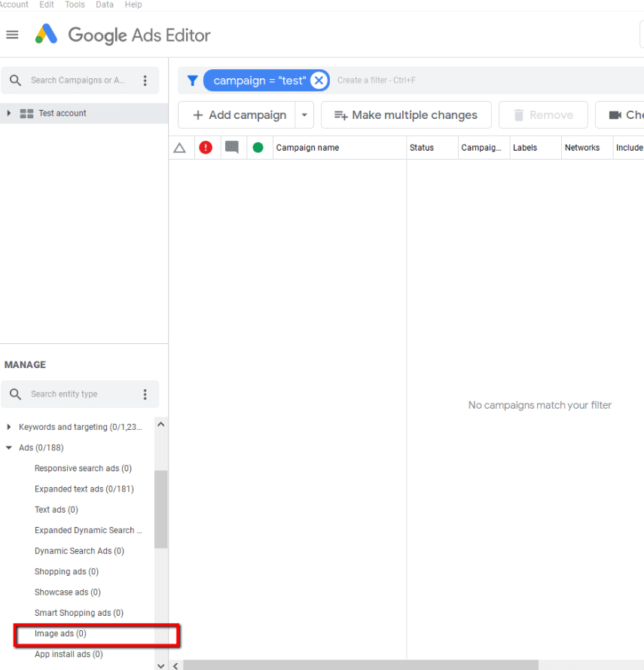This screenshot has height=670, width=644.
Task: Sort by Campaign name column header
Action: pyautogui.click(x=340, y=148)
